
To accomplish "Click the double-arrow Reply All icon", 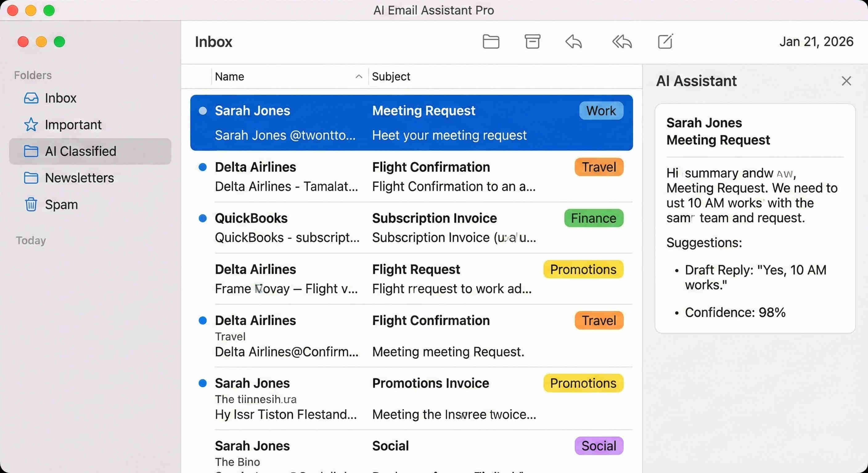I will 622,42.
